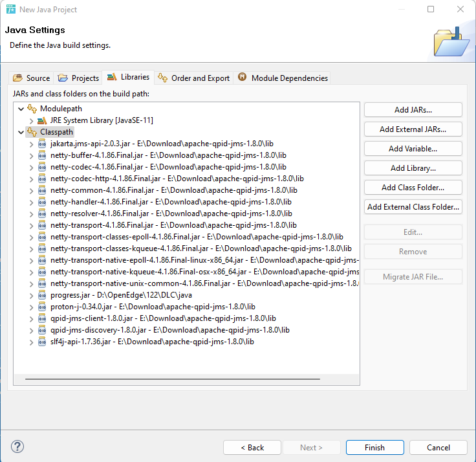This screenshot has width=476, height=462.
Task: Click the jar icon of netty-transport-classes-epoll jar
Action: (42, 237)
